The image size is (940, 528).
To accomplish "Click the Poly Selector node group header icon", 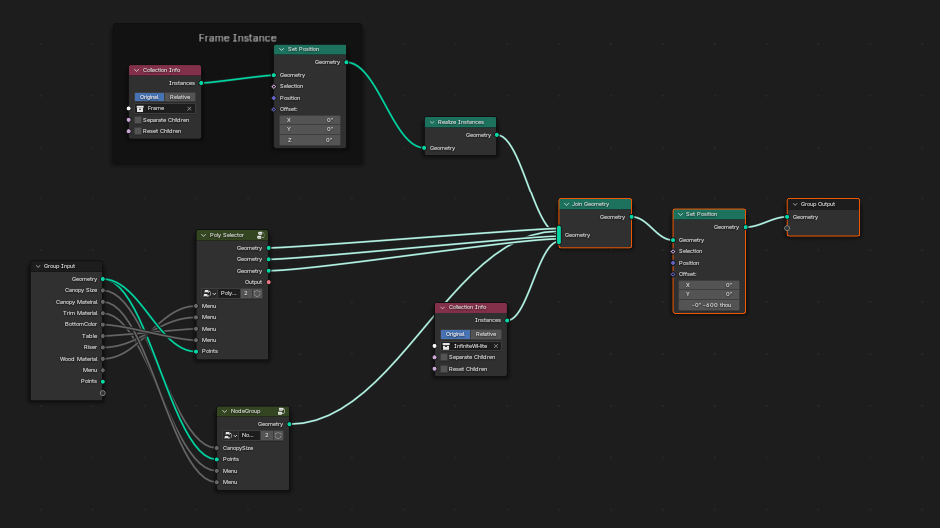I will (261, 235).
